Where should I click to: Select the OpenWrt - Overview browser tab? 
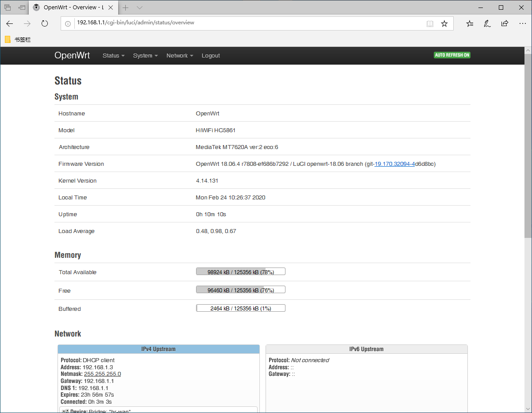73,8
